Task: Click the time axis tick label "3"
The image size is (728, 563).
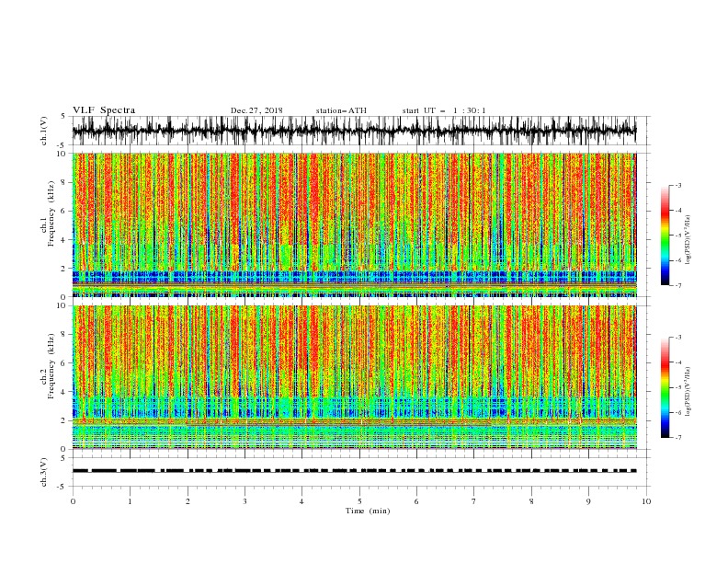Action: point(245,501)
